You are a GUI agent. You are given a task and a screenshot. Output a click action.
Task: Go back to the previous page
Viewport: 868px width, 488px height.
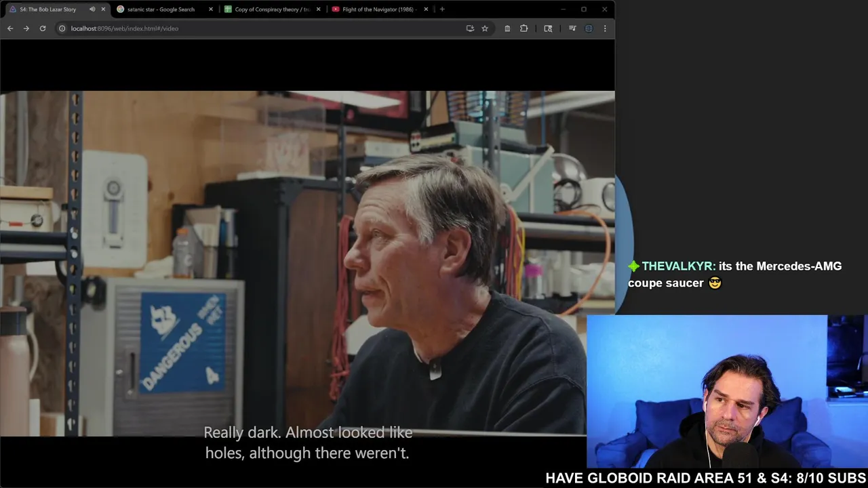click(x=10, y=28)
